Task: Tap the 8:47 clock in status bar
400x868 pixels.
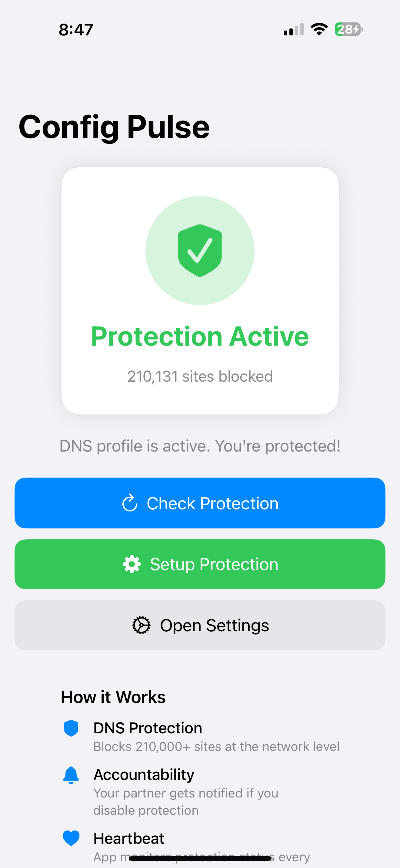Action: [x=76, y=30]
